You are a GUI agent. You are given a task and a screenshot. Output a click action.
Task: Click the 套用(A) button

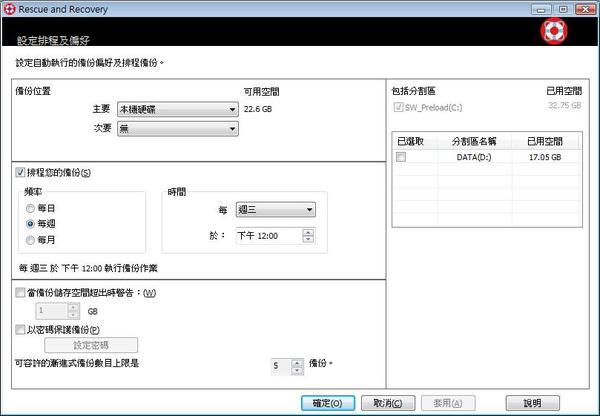tap(448, 403)
